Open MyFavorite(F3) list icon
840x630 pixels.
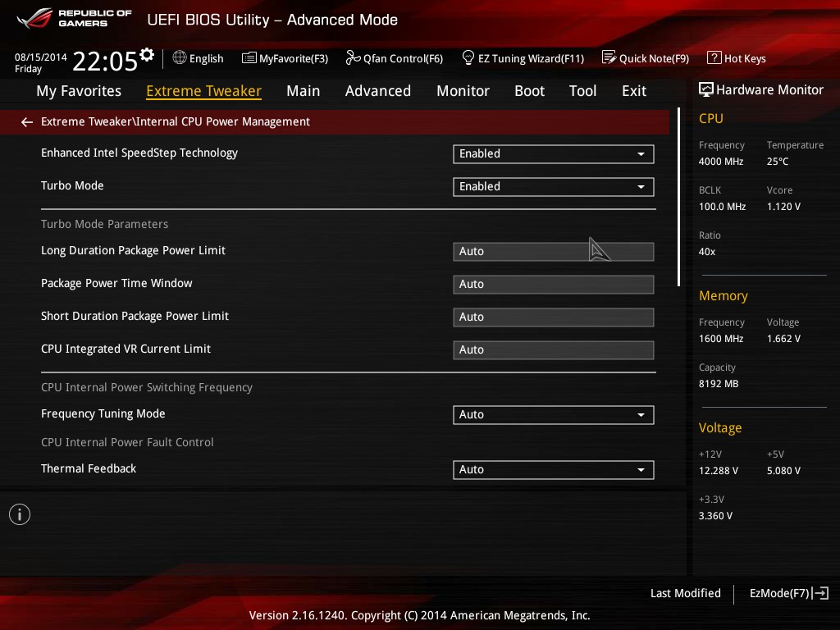(x=249, y=58)
